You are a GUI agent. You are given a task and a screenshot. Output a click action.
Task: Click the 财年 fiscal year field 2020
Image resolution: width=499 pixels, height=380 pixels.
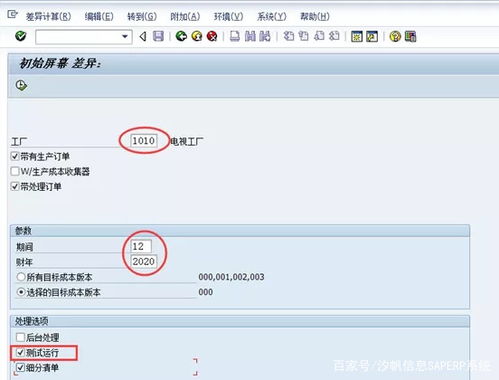pos(144,261)
